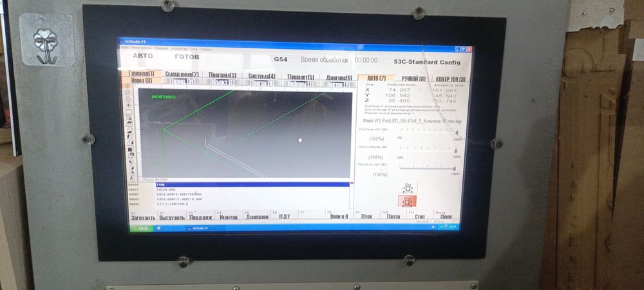Switch to the Програм(3) tab
Viewport: 644px width, 290px height.
click(x=223, y=75)
